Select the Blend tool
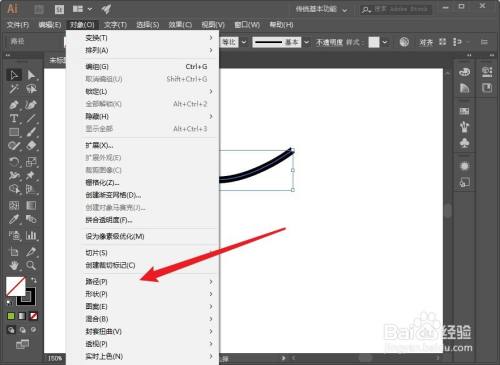Screen dimensions: 500x365 31,219
